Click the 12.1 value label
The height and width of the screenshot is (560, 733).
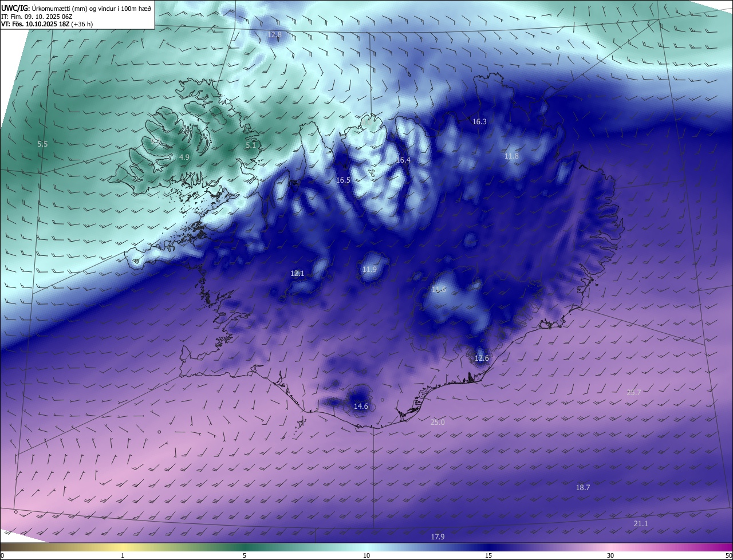[297, 274]
